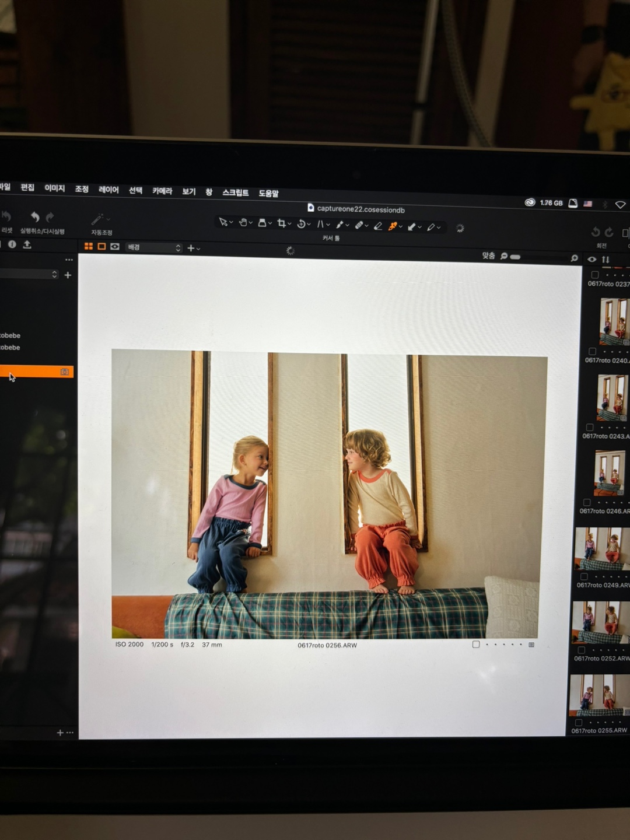
Task: Click the browser sort arrows icon
Action: 605,260
